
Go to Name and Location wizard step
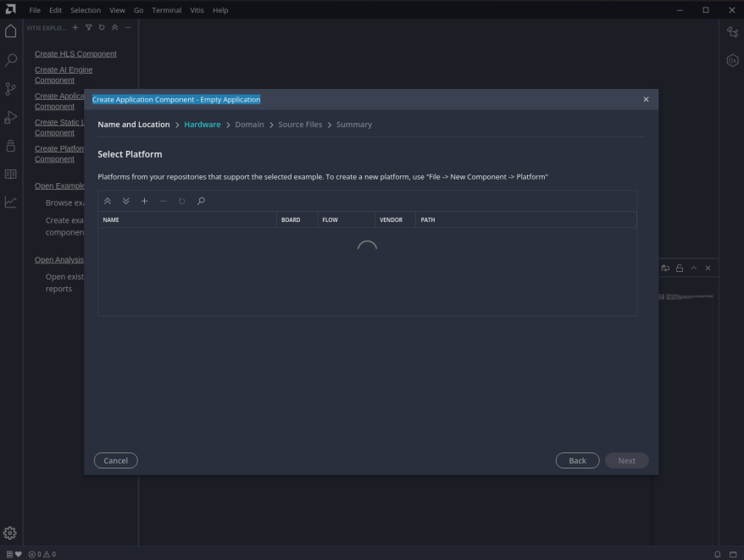pos(133,125)
